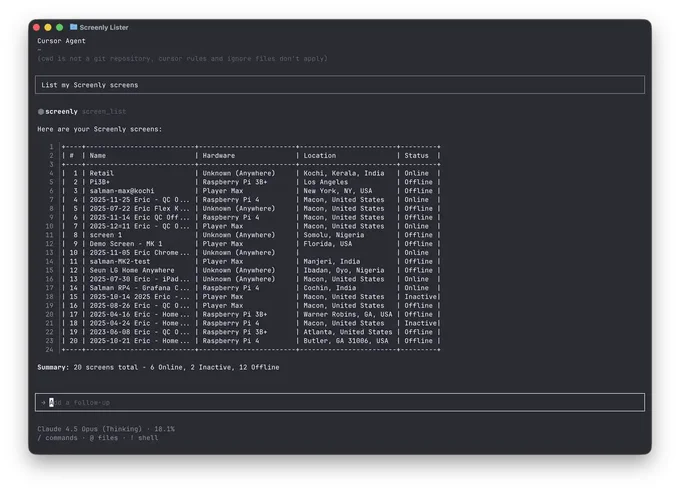This screenshot has width=680, height=492.
Task: Click the blue folder icon beside Screenly Lister
Action: click(x=73, y=27)
